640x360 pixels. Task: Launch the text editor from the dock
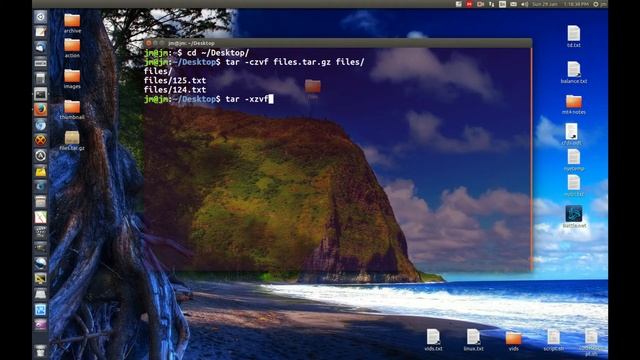click(x=40, y=32)
